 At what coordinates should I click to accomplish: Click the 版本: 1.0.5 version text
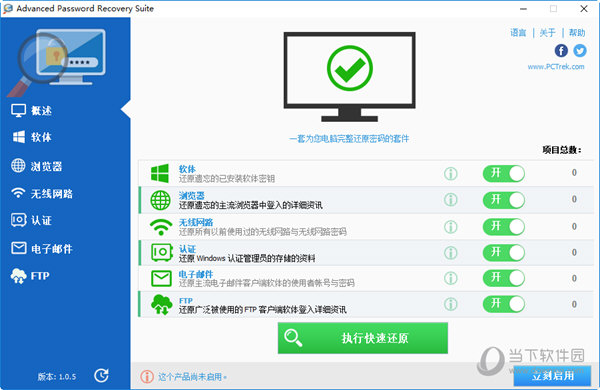click(57, 377)
